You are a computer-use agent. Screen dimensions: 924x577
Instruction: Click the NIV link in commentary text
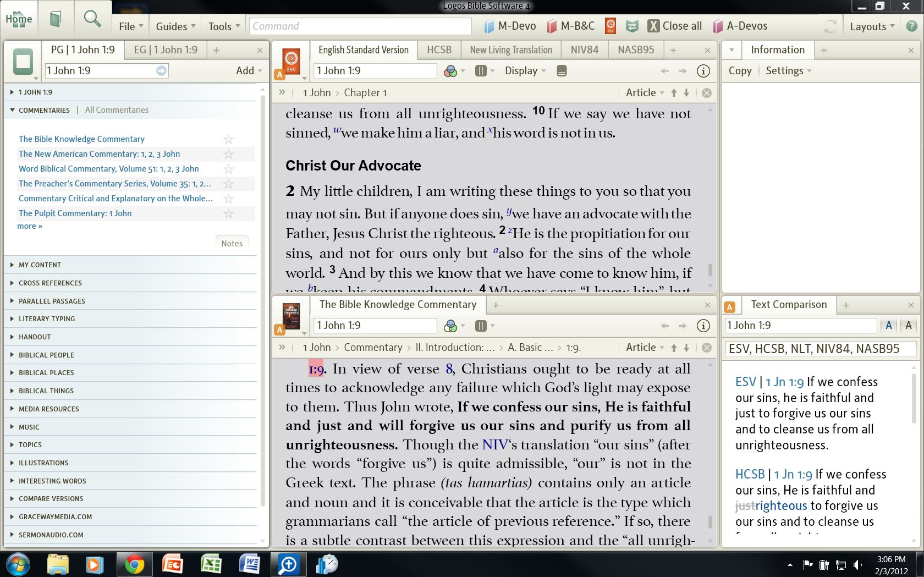coord(495,445)
